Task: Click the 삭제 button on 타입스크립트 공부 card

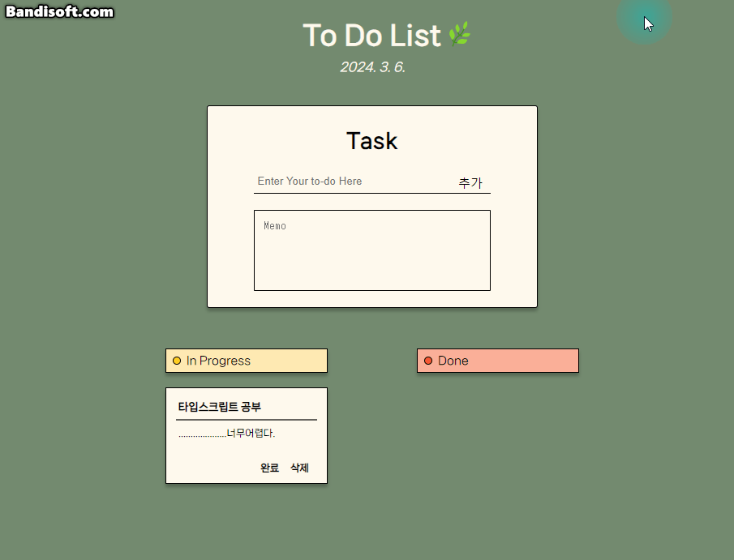Action: pyautogui.click(x=299, y=468)
